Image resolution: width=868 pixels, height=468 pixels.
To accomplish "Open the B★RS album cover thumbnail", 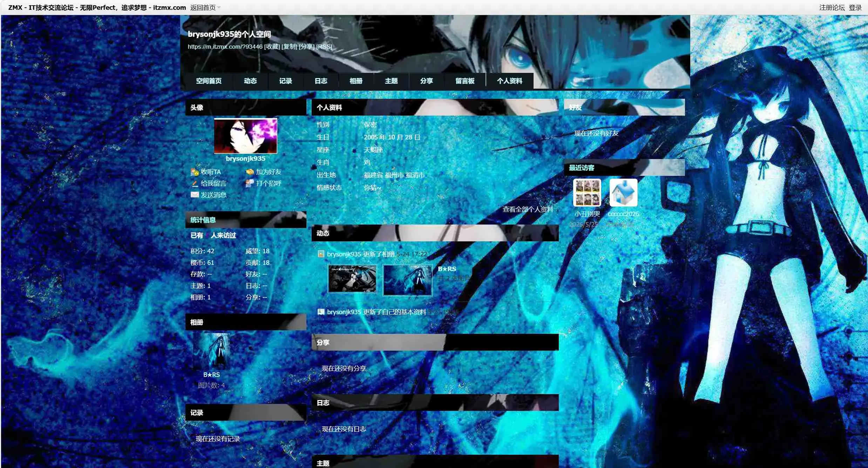I will point(211,351).
